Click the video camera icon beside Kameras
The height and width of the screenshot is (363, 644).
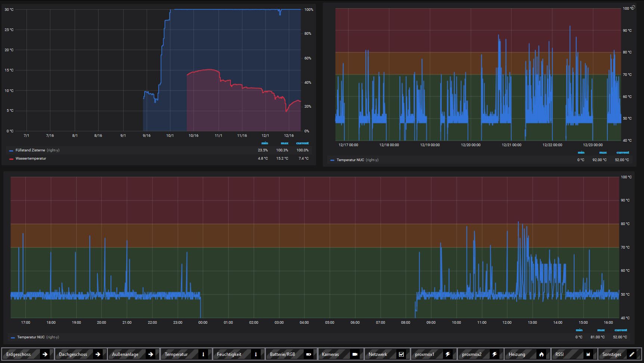(x=355, y=354)
